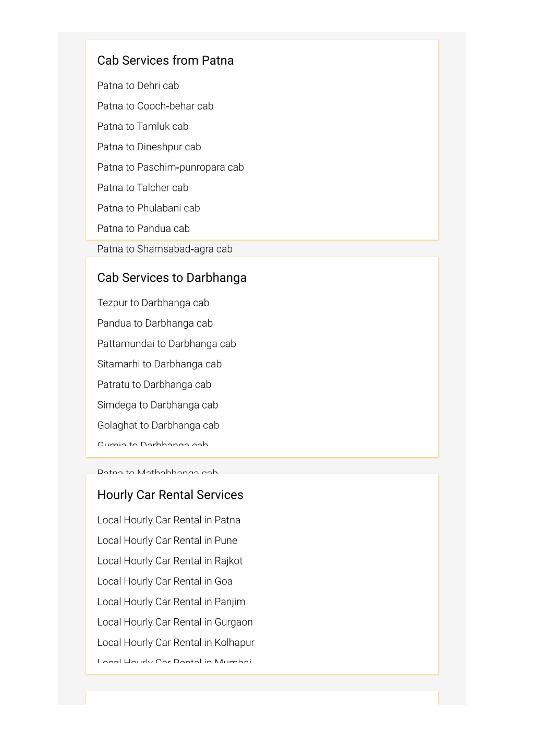Viewport: 534px width, 756px height.
Task: Choose Sitamarhi to Darbhanga cab
Action: coord(160,364)
